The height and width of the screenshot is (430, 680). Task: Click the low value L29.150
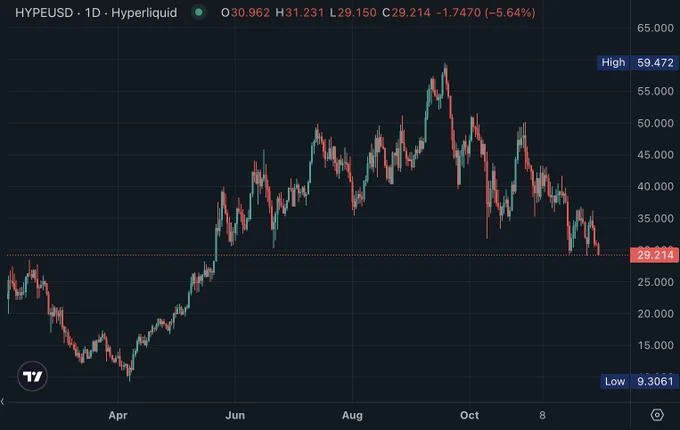(x=353, y=13)
